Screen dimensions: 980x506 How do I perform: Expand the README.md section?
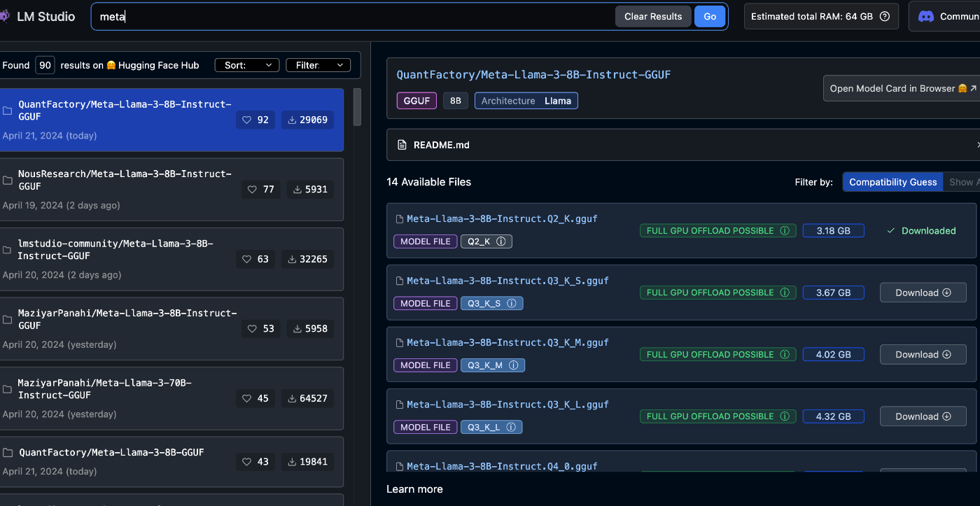point(683,145)
